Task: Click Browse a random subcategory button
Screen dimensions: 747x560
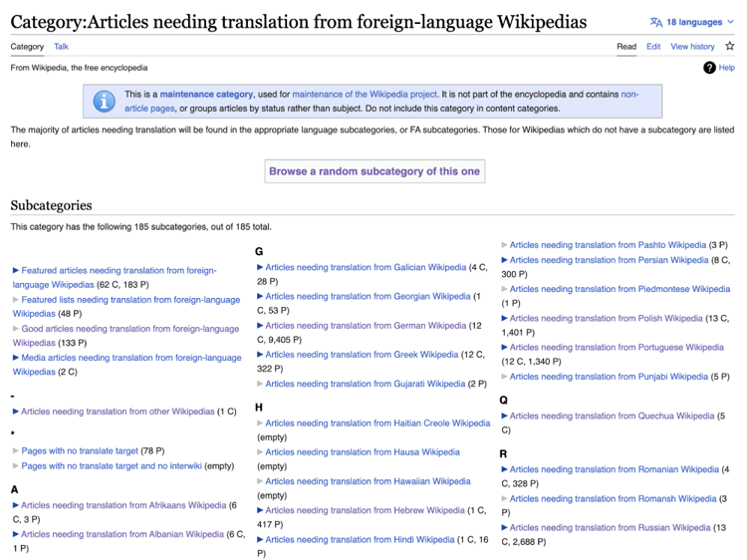Action: point(374,171)
